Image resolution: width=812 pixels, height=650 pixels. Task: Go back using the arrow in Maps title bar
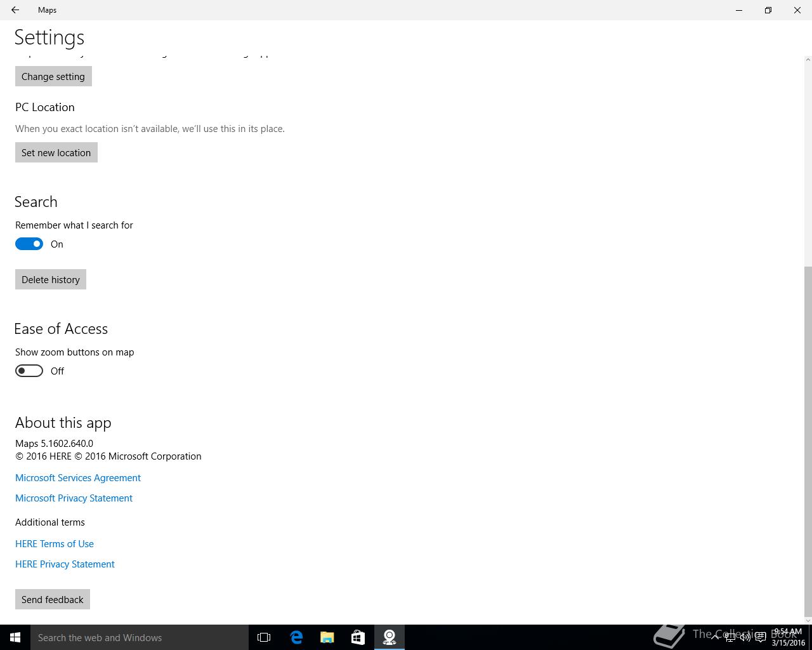click(x=15, y=10)
